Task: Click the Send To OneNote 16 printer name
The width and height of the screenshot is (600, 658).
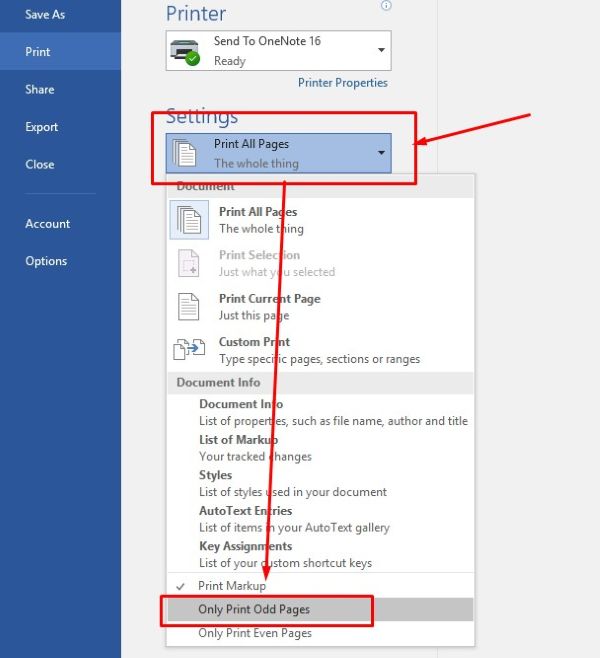Action: (x=267, y=41)
